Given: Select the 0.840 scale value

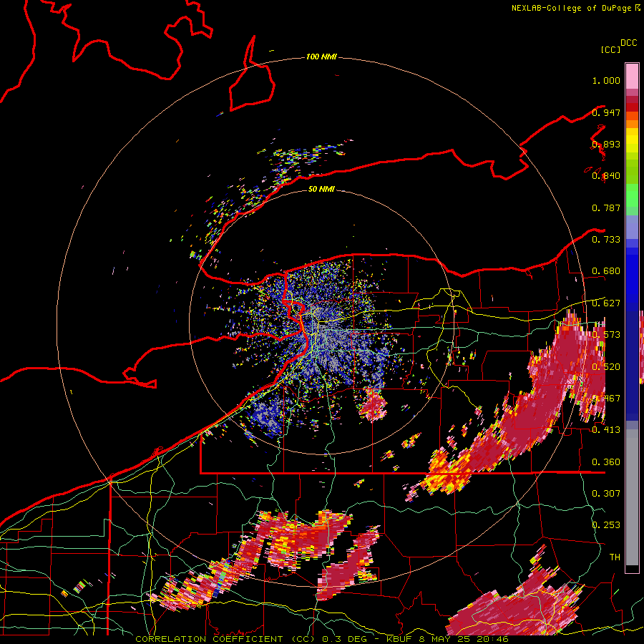Looking at the screenshot, I should coord(606,176).
